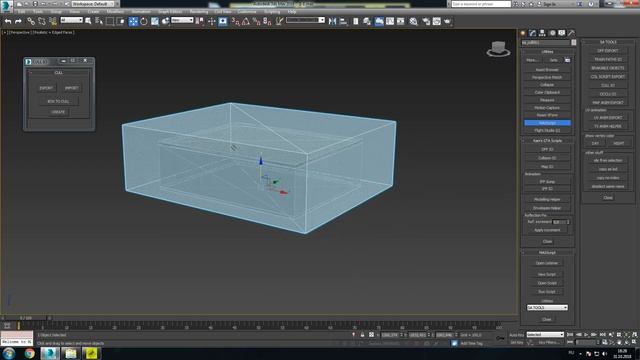
Task: Open the Rendering menu
Action: [x=198, y=12]
